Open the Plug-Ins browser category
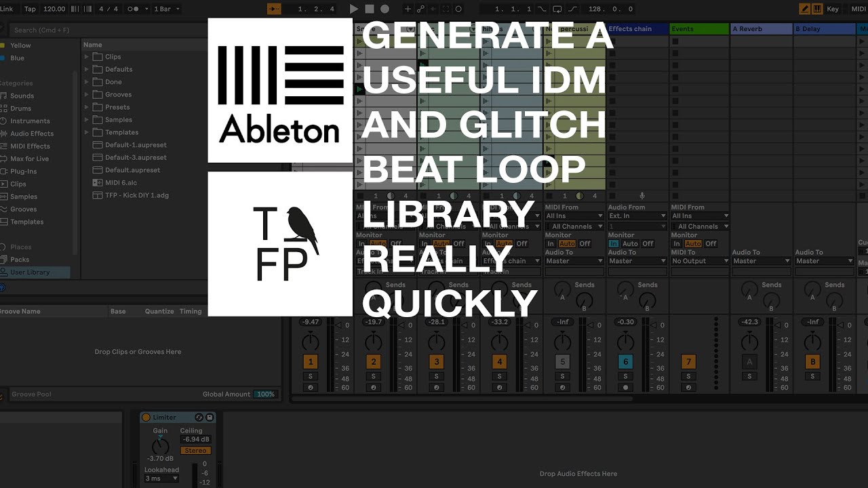The width and height of the screenshot is (868, 488). tap(23, 171)
